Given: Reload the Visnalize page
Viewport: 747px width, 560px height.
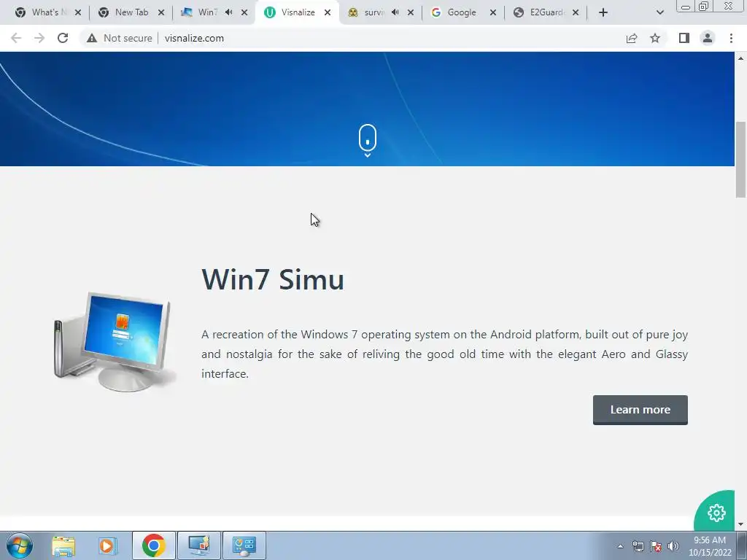Looking at the screenshot, I should pos(63,38).
